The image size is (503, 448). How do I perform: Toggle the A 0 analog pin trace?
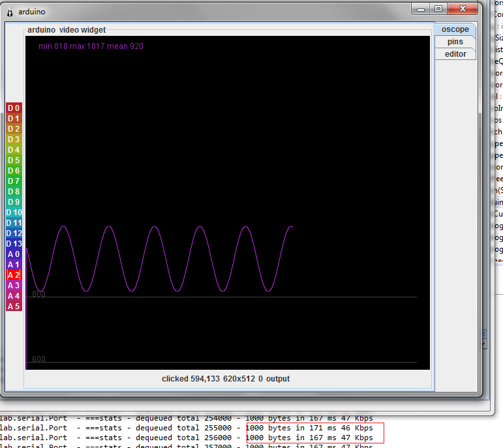[14, 254]
